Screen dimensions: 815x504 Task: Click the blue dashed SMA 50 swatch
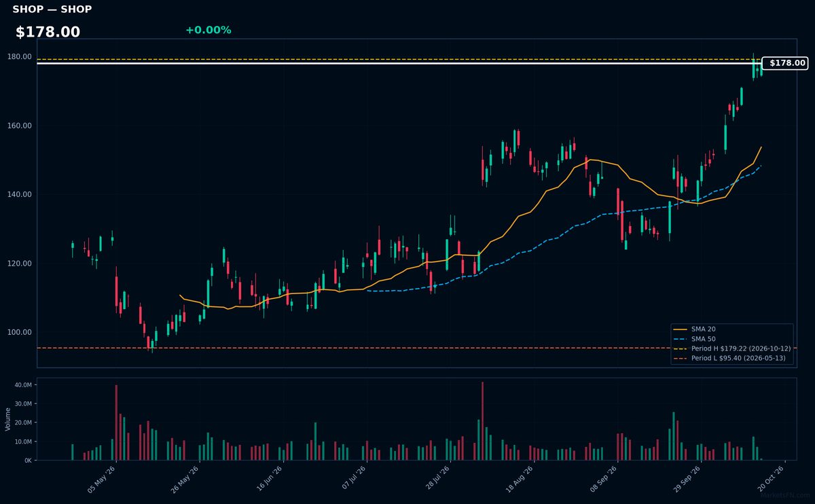pyautogui.click(x=681, y=339)
